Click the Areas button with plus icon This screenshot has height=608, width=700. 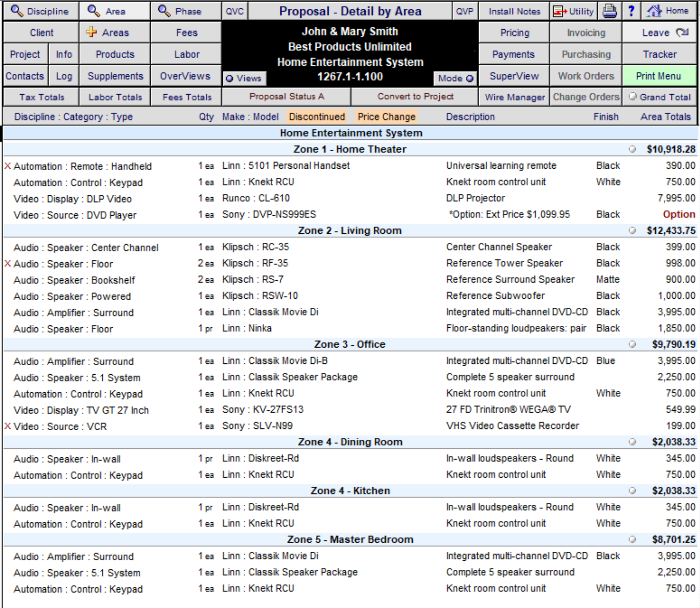pos(115,33)
